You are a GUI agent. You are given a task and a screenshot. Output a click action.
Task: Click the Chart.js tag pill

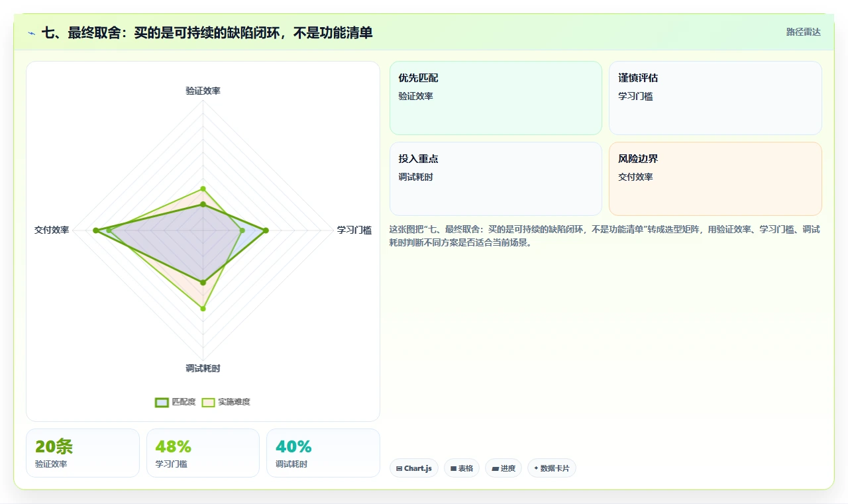(x=414, y=468)
